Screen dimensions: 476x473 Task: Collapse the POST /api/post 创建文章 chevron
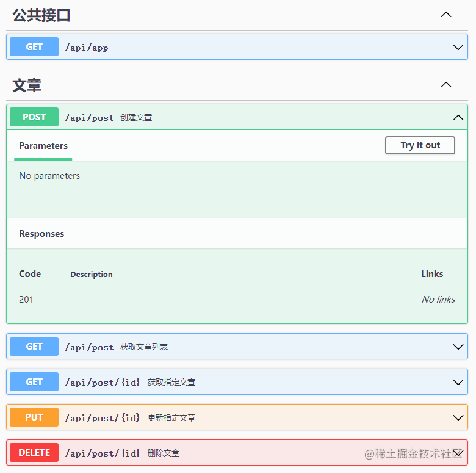coord(458,118)
